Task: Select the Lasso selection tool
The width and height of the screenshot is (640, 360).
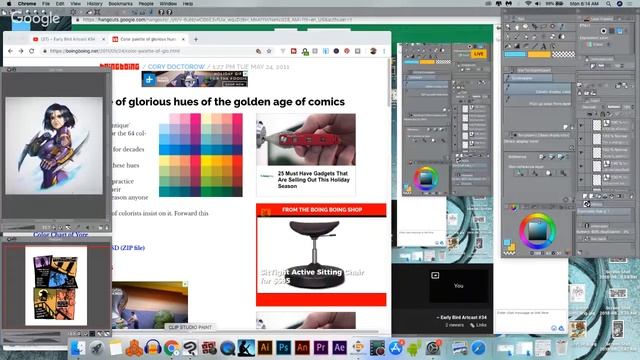Action: point(543,27)
